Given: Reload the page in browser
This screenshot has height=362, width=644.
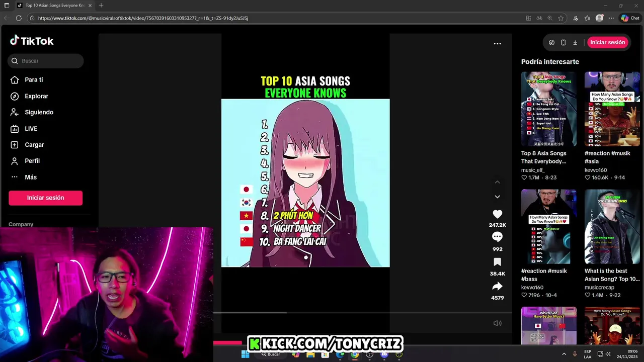Looking at the screenshot, I should pyautogui.click(x=19, y=18).
